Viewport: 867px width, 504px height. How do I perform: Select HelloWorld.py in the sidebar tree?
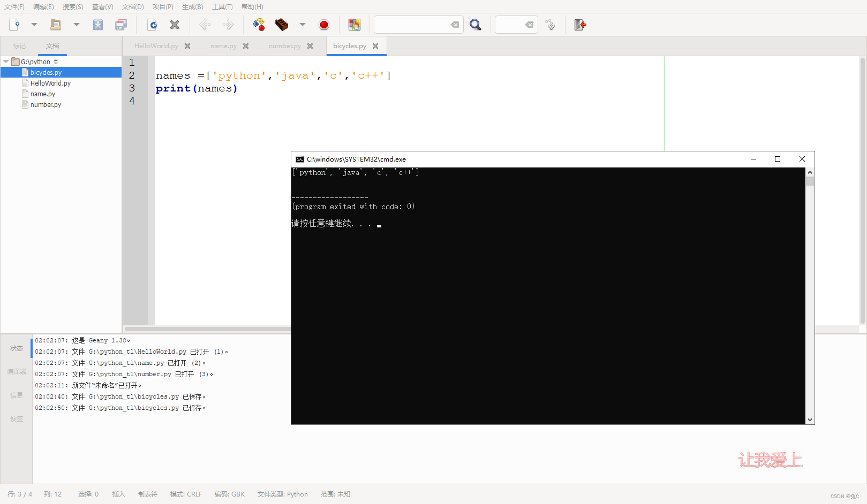click(x=50, y=83)
